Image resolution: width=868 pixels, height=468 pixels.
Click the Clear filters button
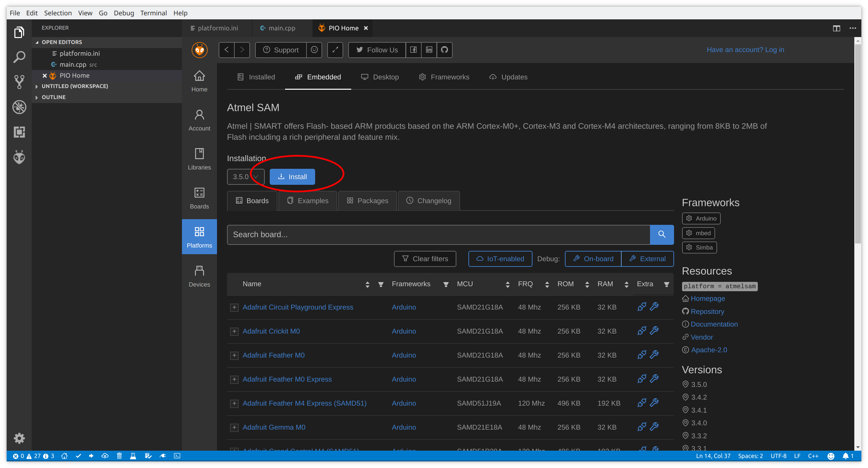tap(425, 258)
